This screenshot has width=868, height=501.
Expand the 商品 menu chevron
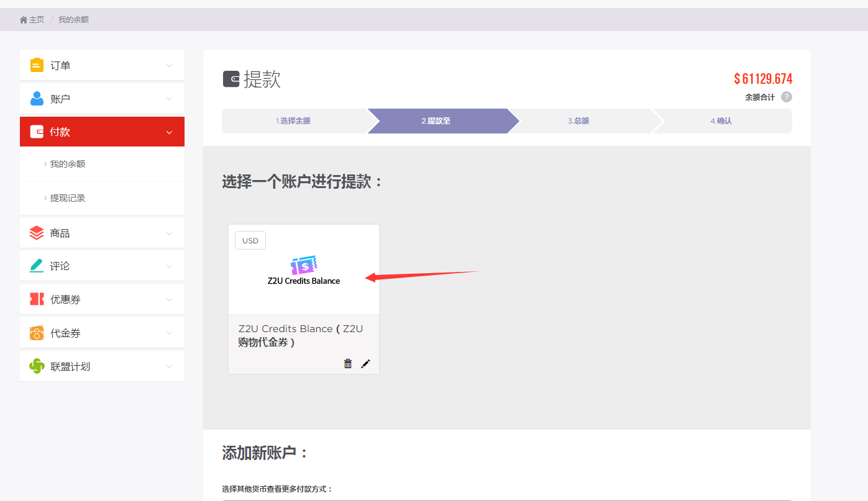(170, 233)
